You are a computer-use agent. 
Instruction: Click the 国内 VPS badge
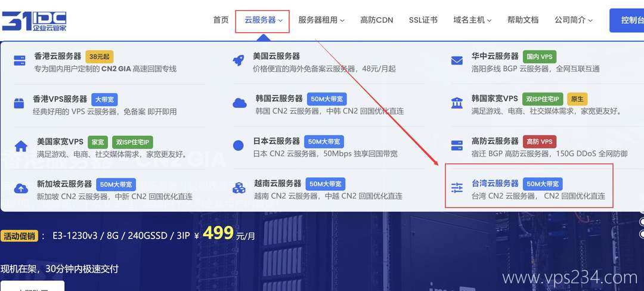(x=540, y=57)
